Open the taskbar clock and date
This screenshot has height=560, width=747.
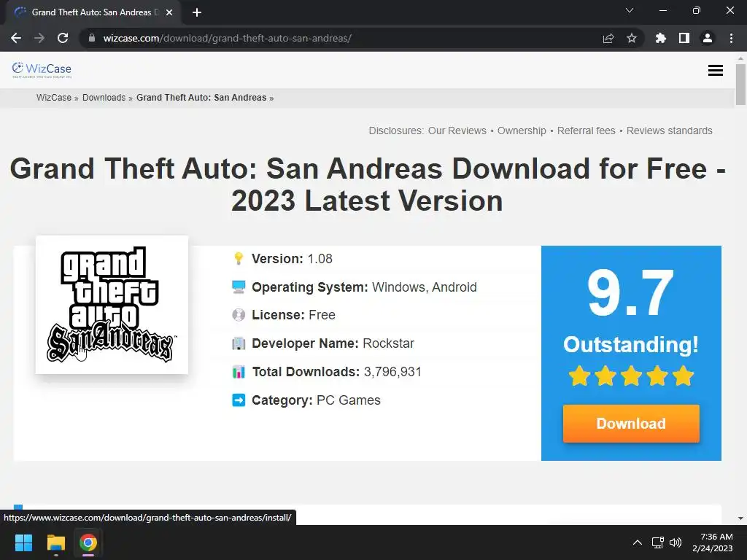pyautogui.click(x=713, y=542)
